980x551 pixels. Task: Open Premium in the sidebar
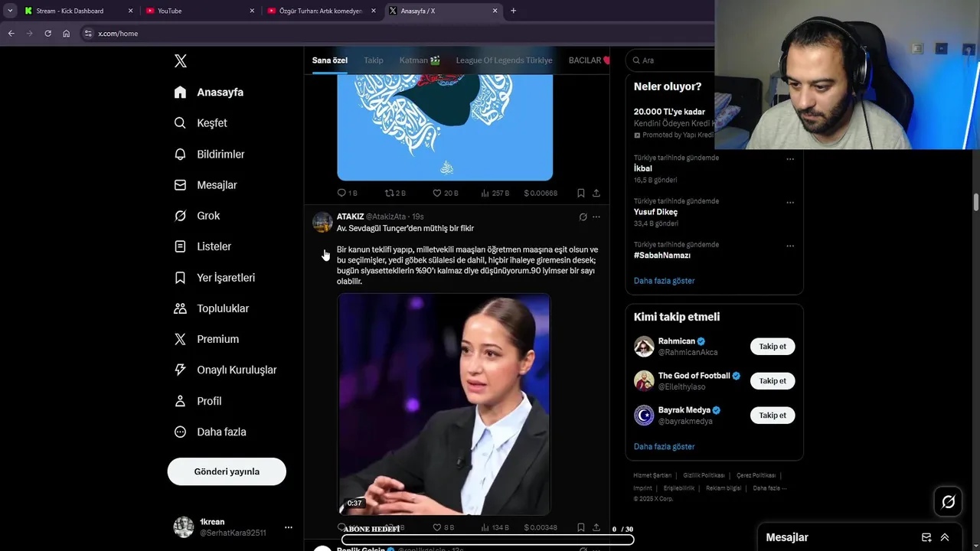(x=207, y=339)
